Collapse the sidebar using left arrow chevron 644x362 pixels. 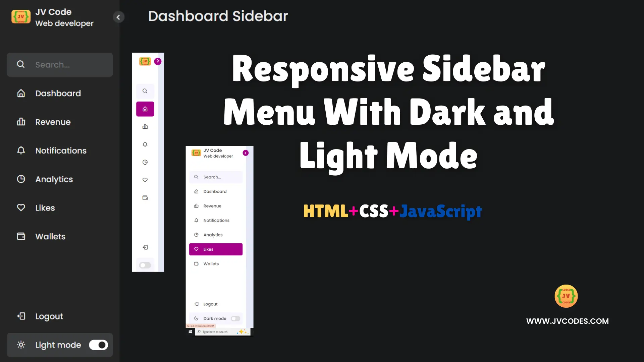pos(118,17)
